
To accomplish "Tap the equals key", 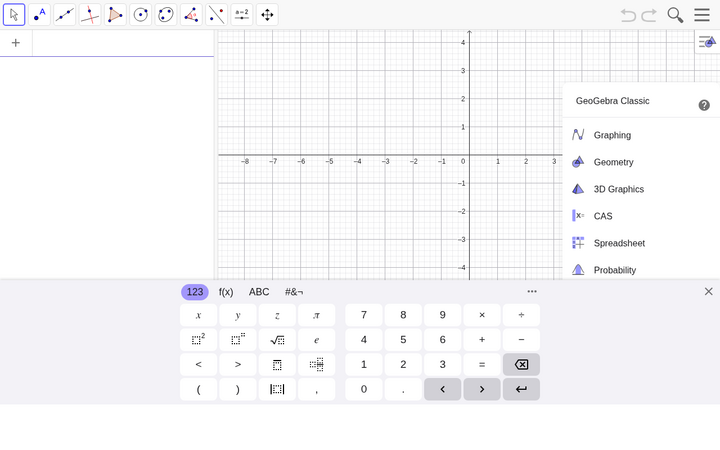I will (482, 365).
